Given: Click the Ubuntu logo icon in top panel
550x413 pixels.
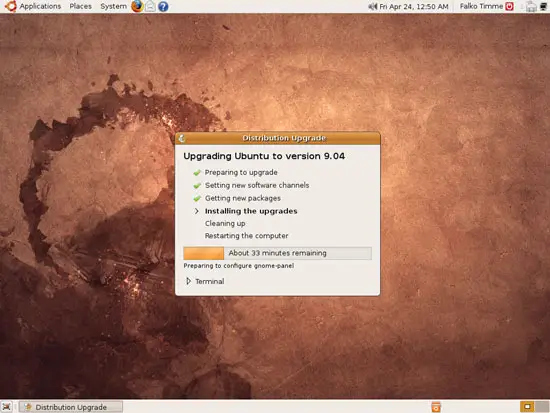Looking at the screenshot, I should tap(11, 6).
